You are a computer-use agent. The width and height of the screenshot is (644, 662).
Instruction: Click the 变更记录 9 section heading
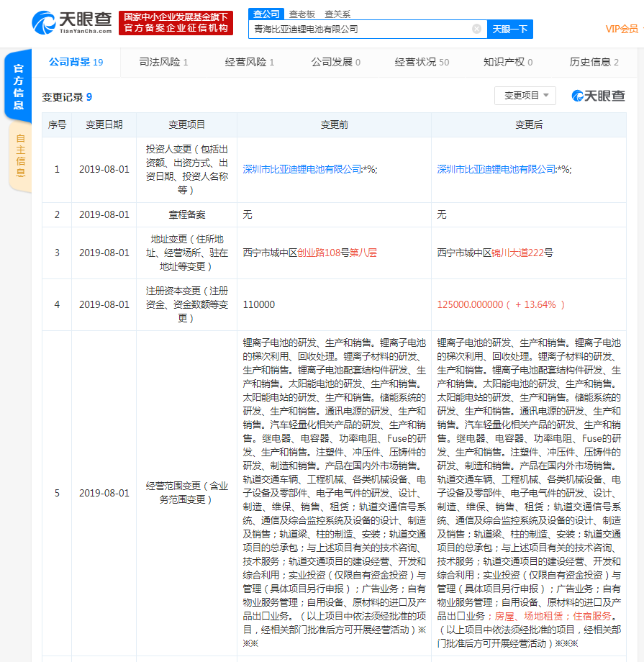(67, 97)
